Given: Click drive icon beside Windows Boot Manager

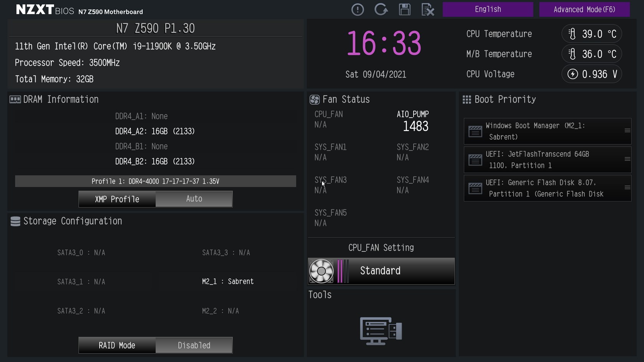Looking at the screenshot, I should pos(475,131).
